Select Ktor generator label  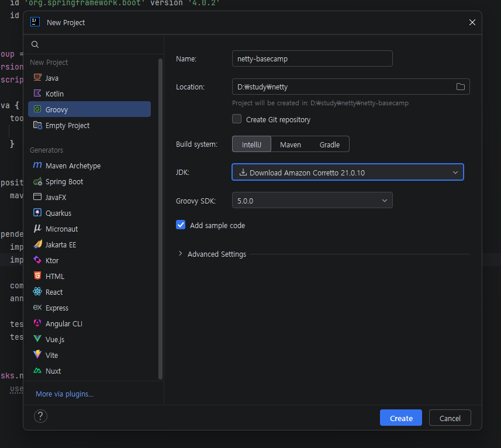52,260
